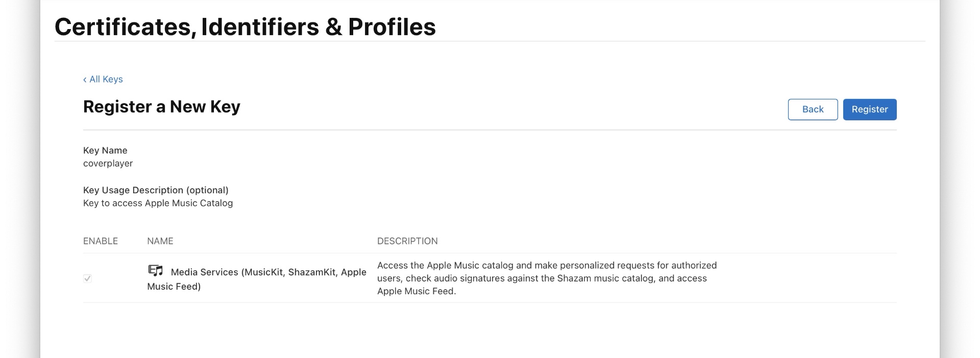Click the ENABLE column header

(x=101, y=241)
